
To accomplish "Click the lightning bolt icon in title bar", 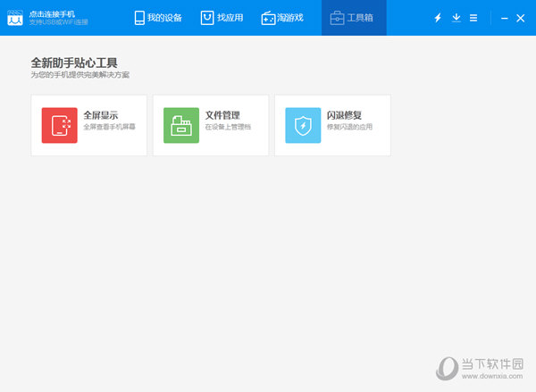I will coord(438,18).
